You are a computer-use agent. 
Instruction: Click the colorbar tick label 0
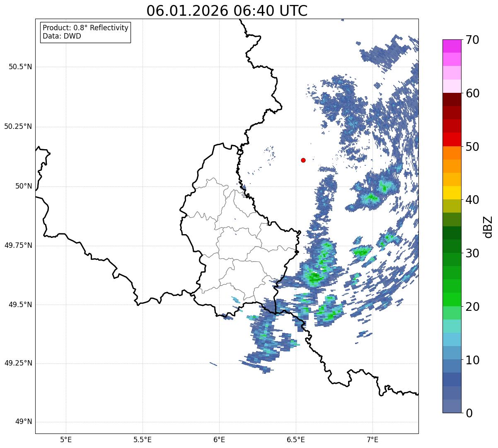469,413
